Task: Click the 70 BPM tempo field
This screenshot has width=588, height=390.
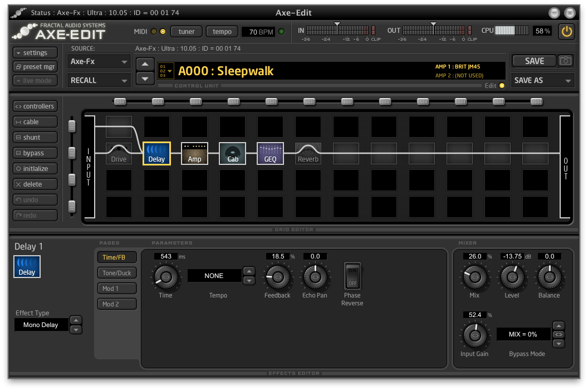Action: [x=259, y=32]
